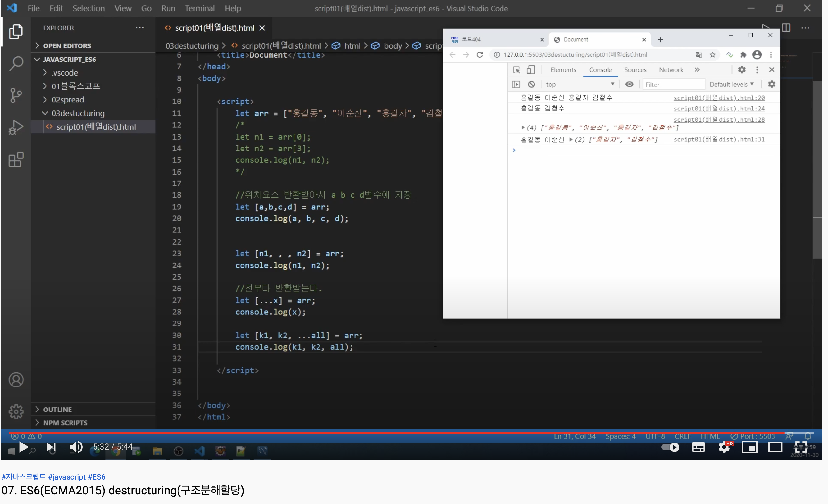Open the Default levels dropdown
828x504 pixels.
click(732, 84)
